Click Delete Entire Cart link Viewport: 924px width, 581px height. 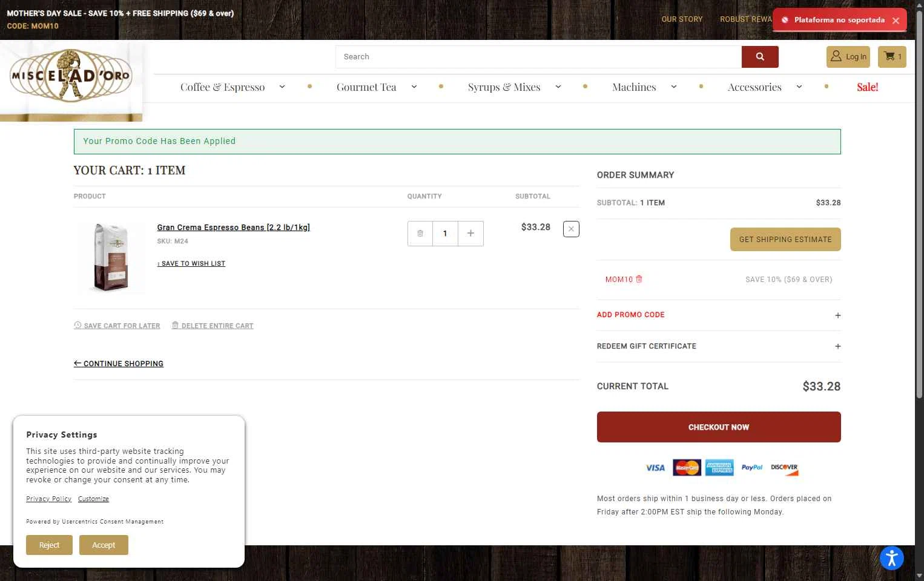pyautogui.click(x=213, y=326)
